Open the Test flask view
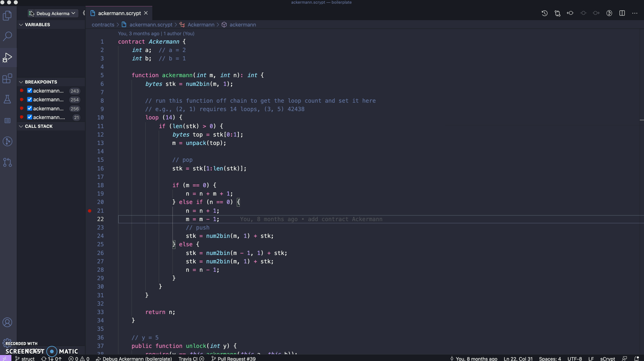 [x=7, y=99]
